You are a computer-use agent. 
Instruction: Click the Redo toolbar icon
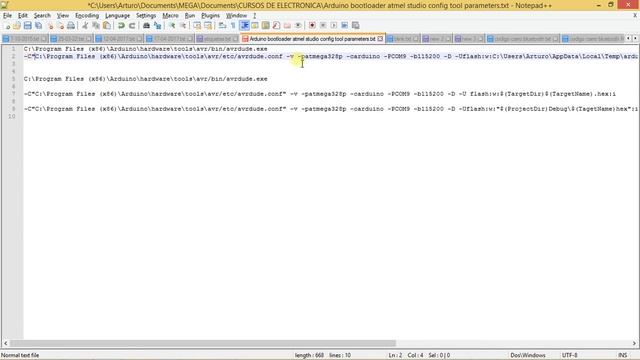(x=131, y=26)
